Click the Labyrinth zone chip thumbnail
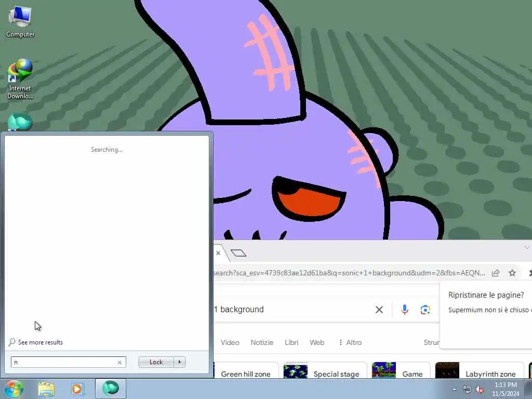The image size is (532, 399). tap(447, 370)
